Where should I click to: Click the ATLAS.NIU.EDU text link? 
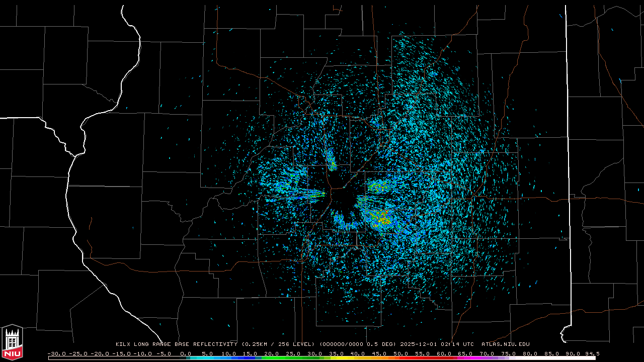pos(505,344)
